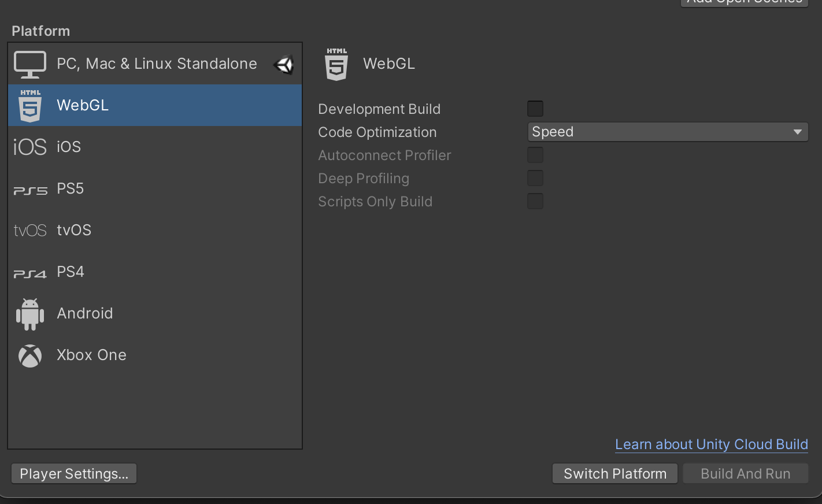Toggle the Scripts Only Build checkbox
This screenshot has width=822, height=504.
pos(535,201)
